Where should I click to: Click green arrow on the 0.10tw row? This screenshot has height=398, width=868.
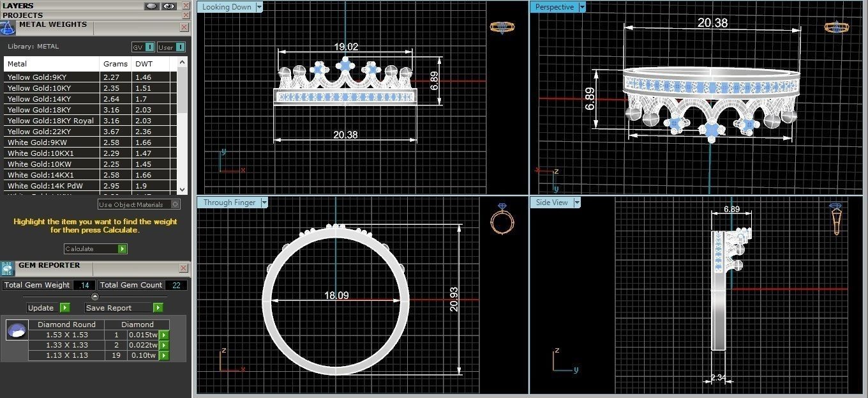(163, 355)
